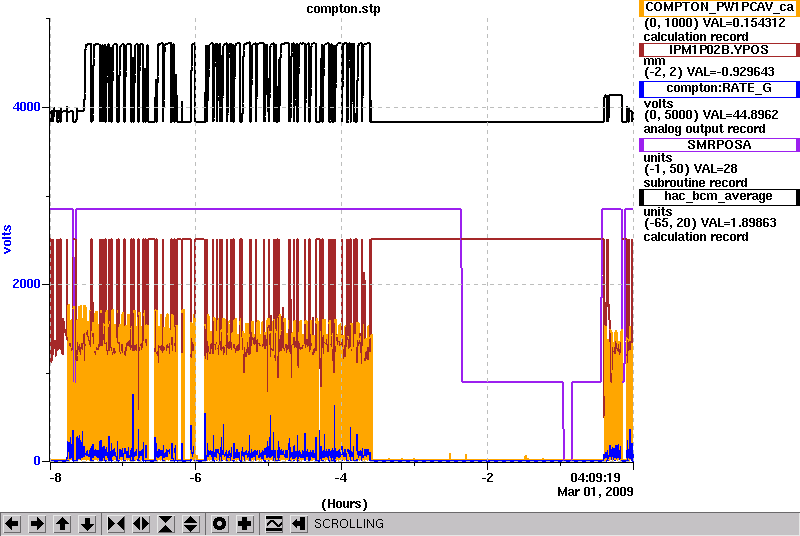Click the -2 hours x-axis label
Image resolution: width=800 pixels, height=536 pixels.
(487, 478)
